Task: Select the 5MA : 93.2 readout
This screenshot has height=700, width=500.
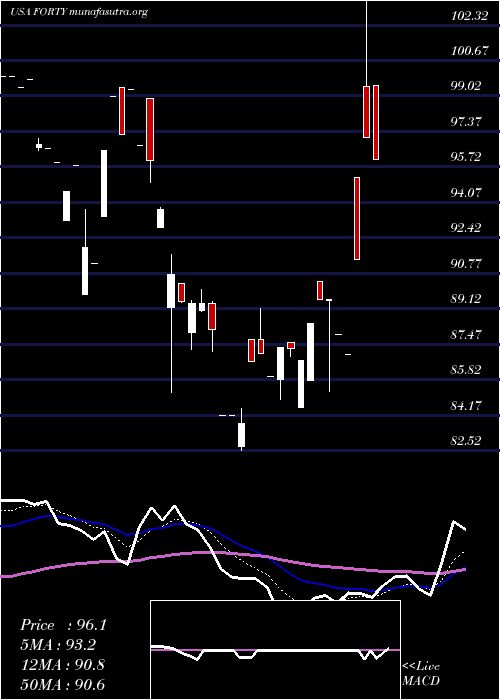Action: [x=58, y=644]
